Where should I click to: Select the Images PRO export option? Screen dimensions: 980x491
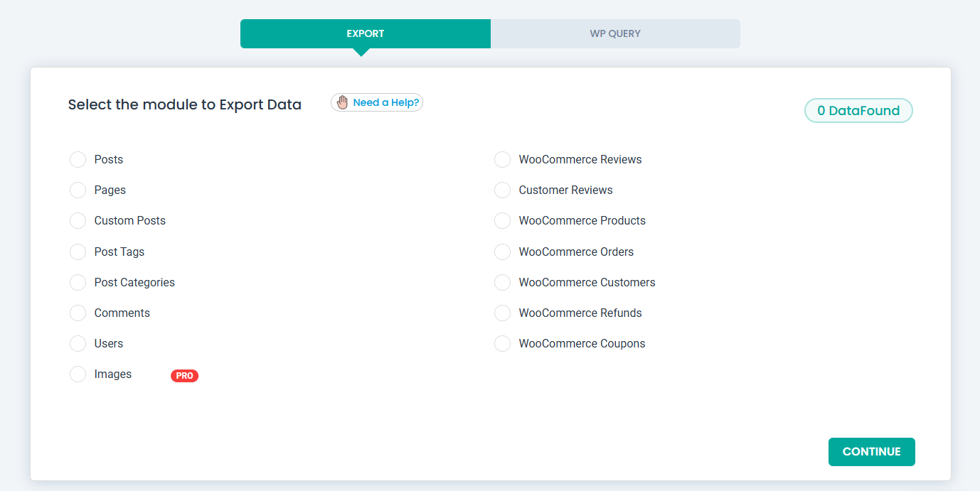pos(78,374)
